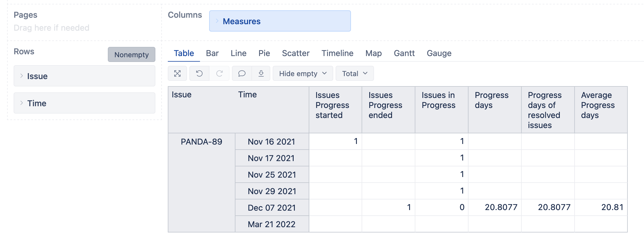
Task: Click the Pages drop area placeholder
Action: click(51, 28)
